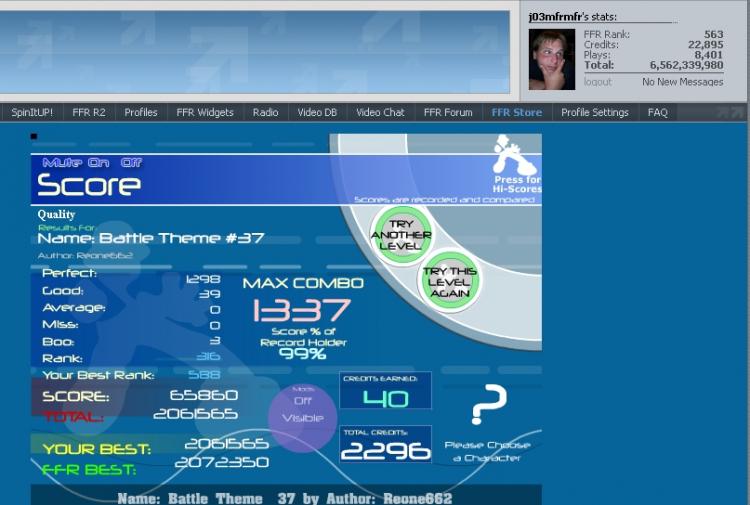Turn Mute On
Viewport: 750px width, 505px height.
coord(99,163)
